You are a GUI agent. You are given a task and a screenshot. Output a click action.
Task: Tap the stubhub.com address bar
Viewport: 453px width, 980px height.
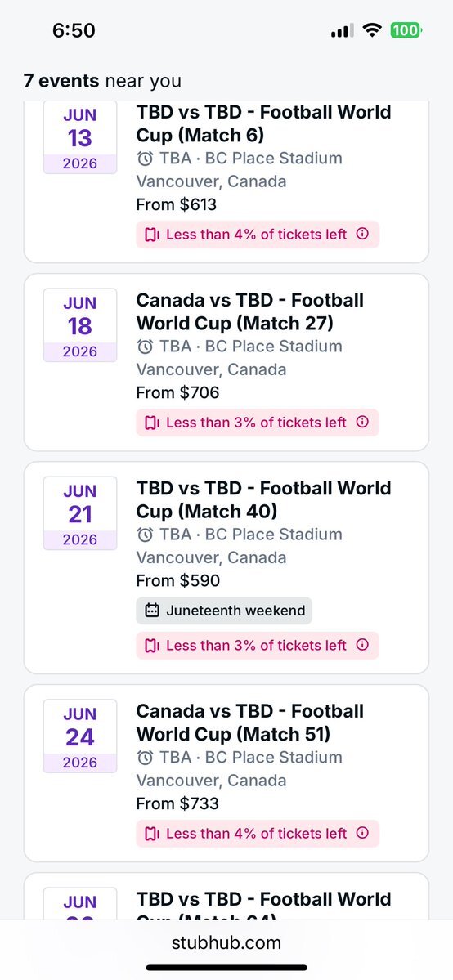226,942
